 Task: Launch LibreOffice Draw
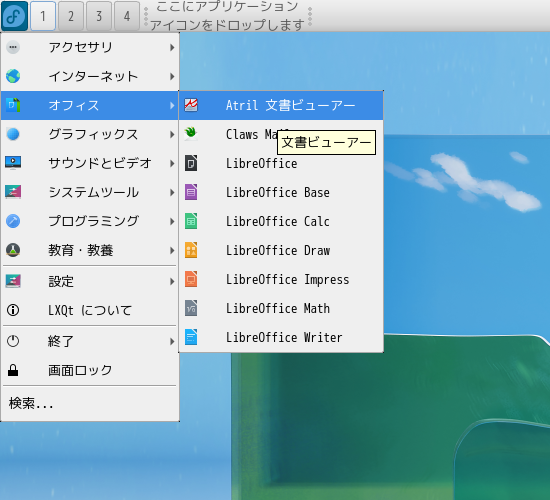click(x=281, y=250)
